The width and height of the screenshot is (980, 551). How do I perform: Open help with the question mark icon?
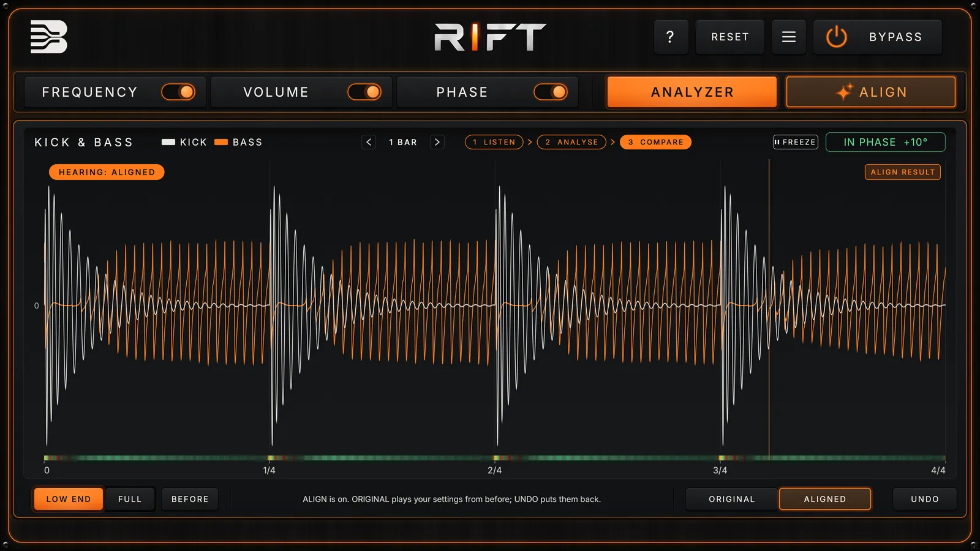[671, 37]
